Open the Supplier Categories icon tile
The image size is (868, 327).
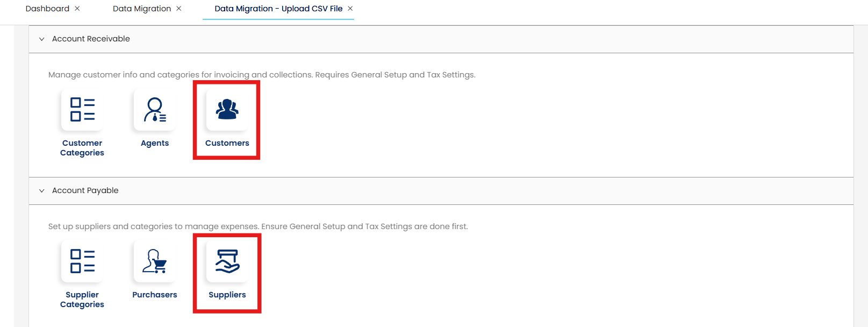coord(82,261)
